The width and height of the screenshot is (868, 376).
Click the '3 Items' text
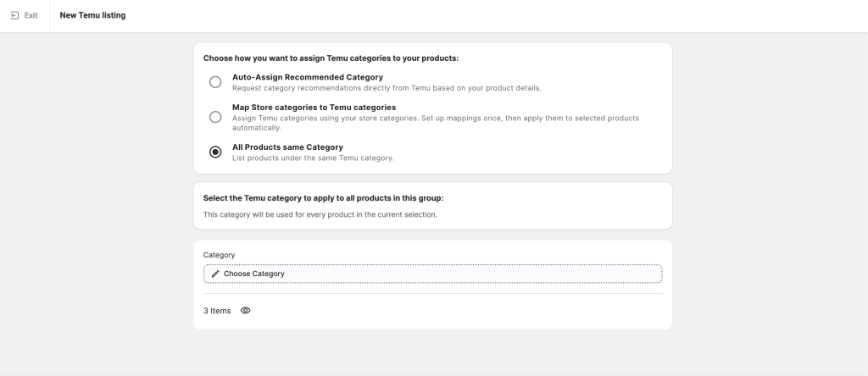(217, 311)
